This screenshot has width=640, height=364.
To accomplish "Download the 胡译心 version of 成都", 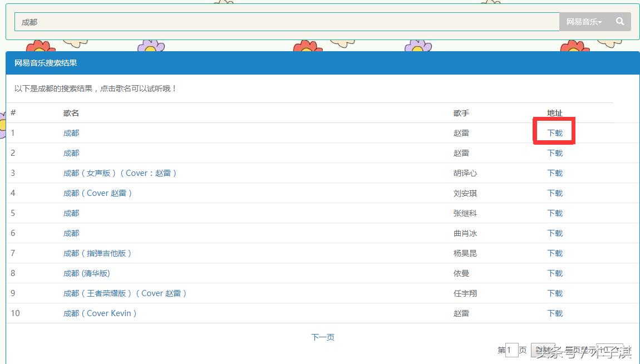I will 554,173.
